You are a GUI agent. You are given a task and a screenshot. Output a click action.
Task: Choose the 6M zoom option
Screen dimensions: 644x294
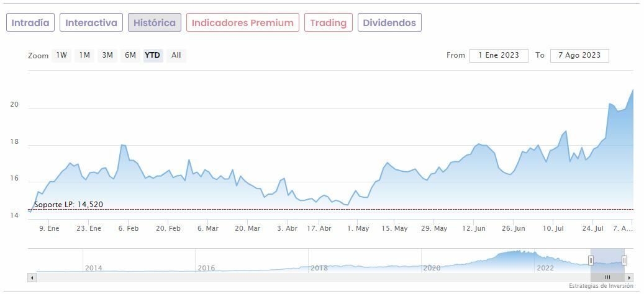click(130, 55)
